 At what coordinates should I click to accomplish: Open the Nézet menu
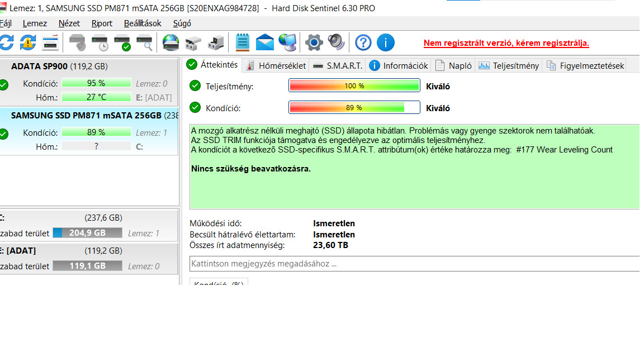[69, 23]
